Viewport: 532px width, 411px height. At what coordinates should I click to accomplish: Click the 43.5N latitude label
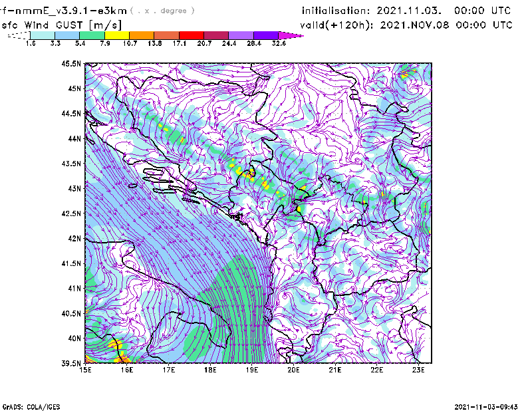(x=71, y=164)
